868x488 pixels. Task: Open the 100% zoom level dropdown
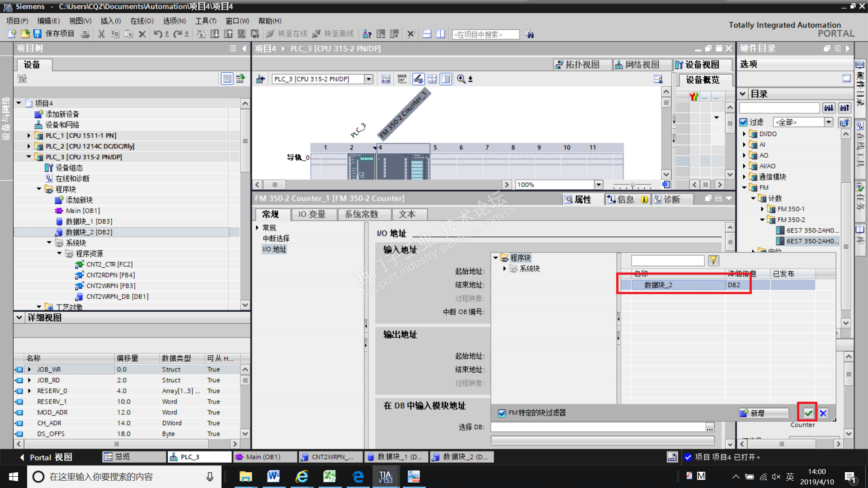pyautogui.click(x=599, y=184)
